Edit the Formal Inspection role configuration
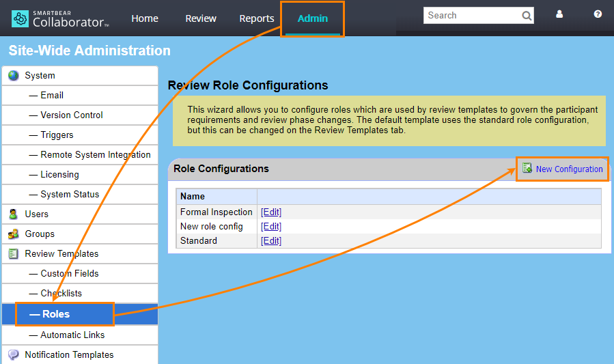614x364 pixels. point(271,212)
